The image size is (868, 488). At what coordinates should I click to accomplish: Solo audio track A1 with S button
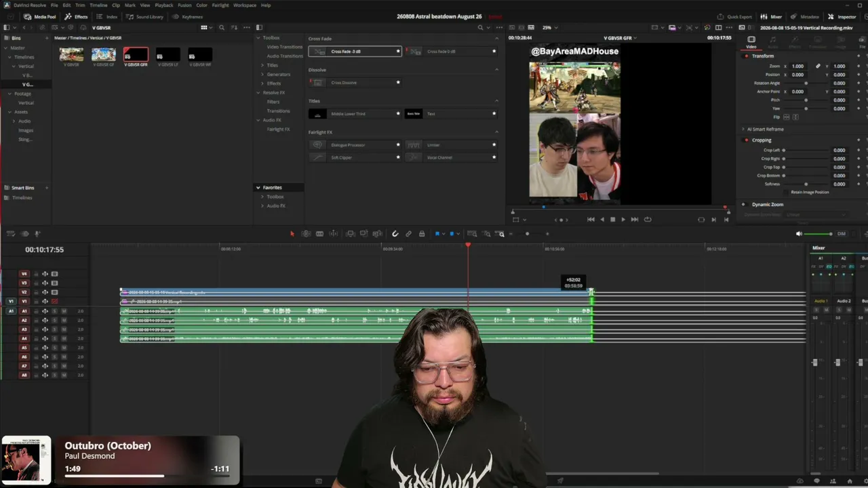pyautogui.click(x=54, y=311)
